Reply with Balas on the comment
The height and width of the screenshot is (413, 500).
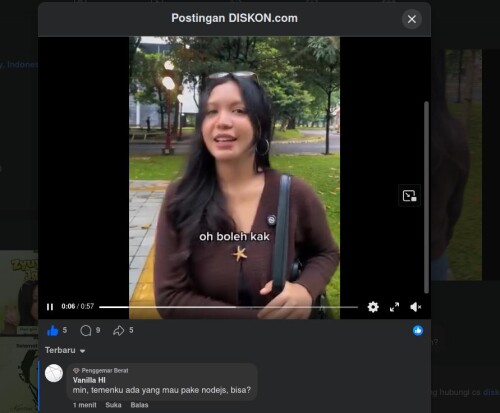pyautogui.click(x=139, y=405)
